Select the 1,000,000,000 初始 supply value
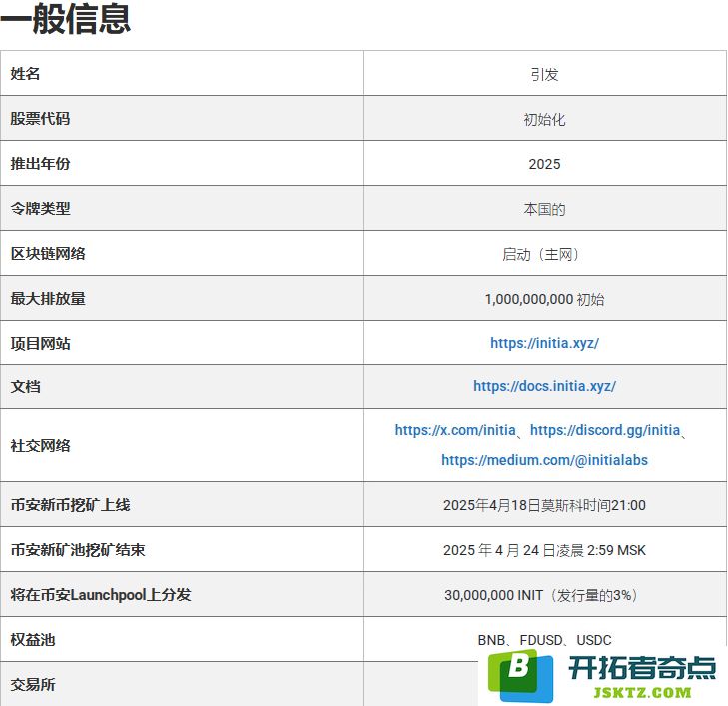This screenshot has height=706, width=728. [544, 299]
